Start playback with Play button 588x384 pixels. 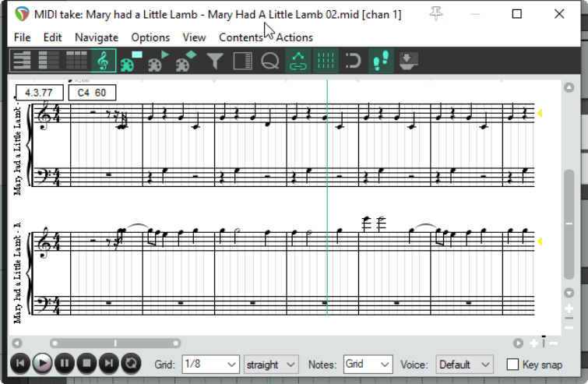tap(42, 363)
